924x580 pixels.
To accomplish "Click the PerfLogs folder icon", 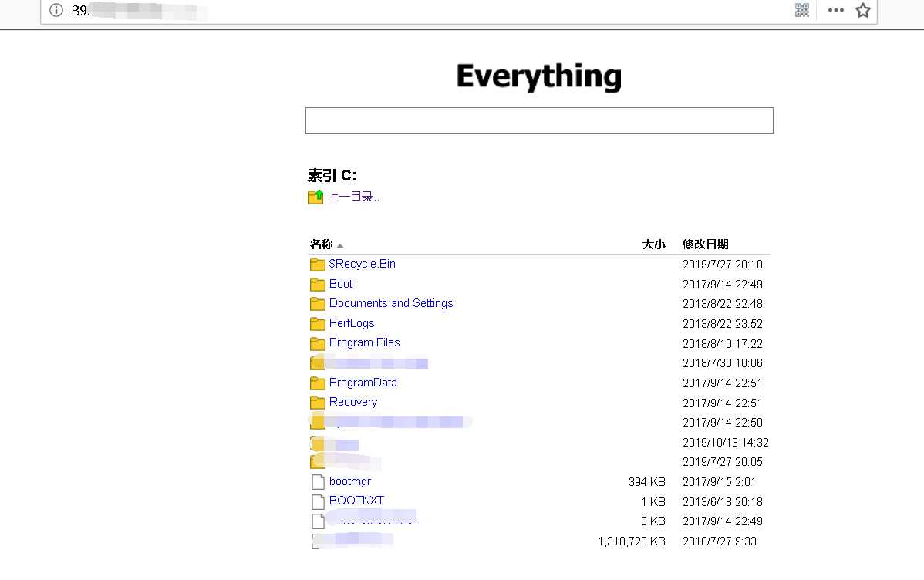I will [x=318, y=324].
